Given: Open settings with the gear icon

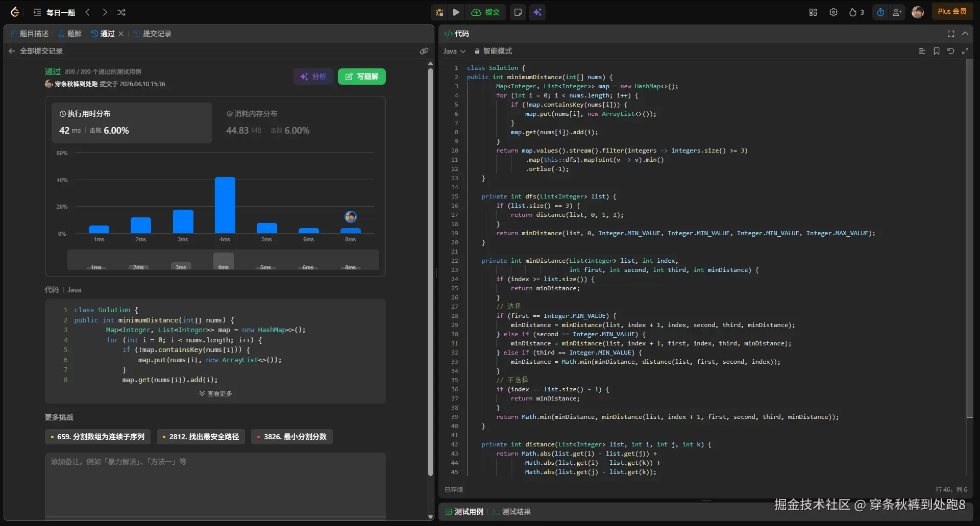Looking at the screenshot, I should click(x=834, y=12).
